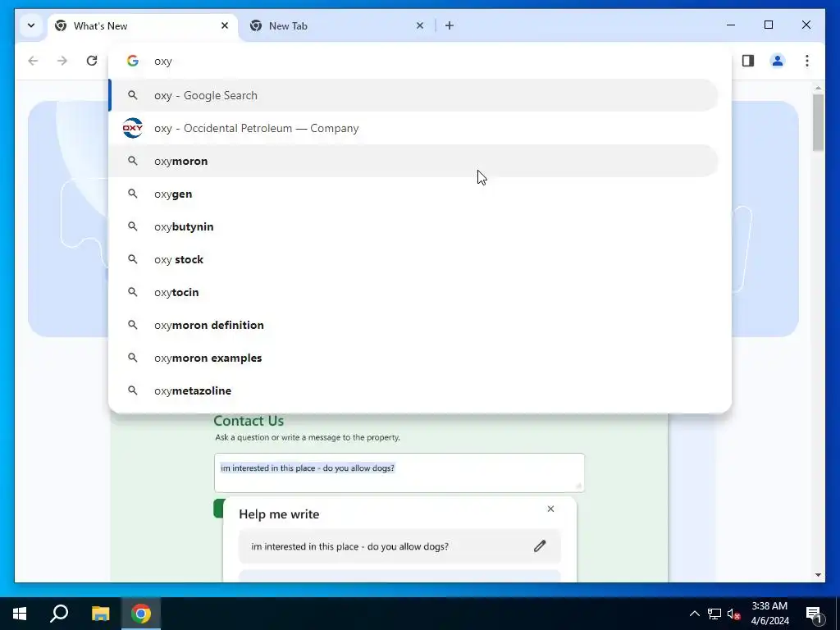Go back with the back arrow
Screen dimensions: 840x630
pyautogui.click(x=33, y=61)
